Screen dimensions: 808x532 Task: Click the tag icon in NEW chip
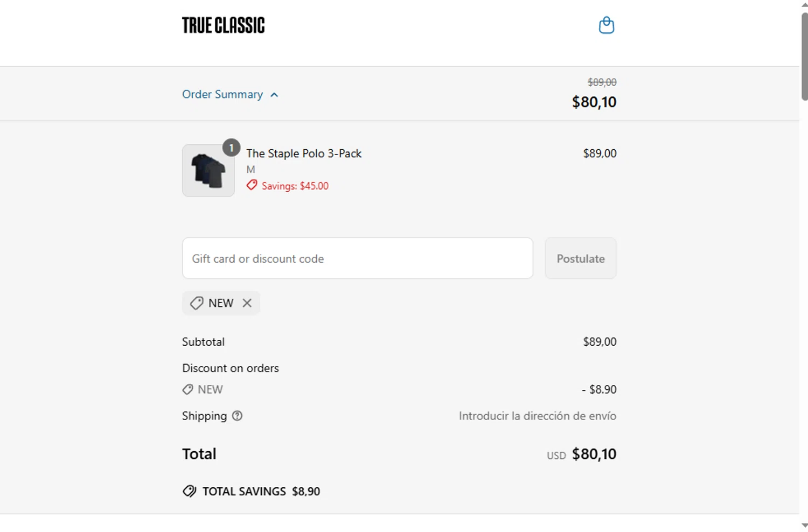pos(197,303)
